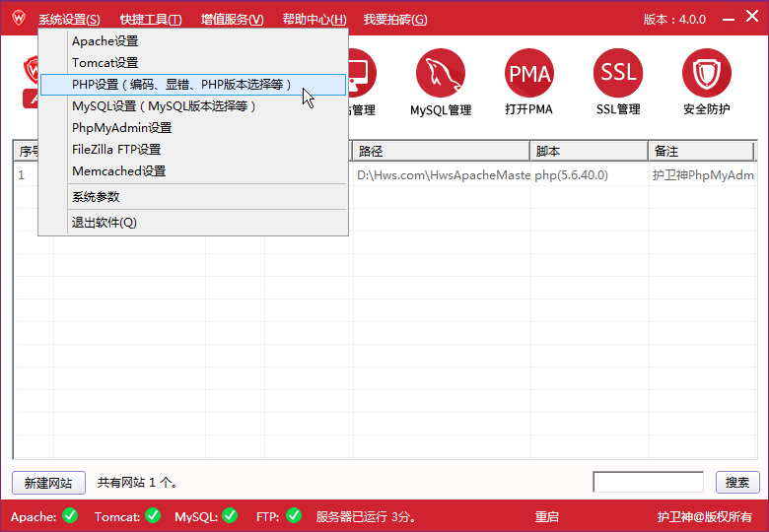Expand the 快捷工具(T) menu
This screenshot has height=532, width=769.
(151, 20)
